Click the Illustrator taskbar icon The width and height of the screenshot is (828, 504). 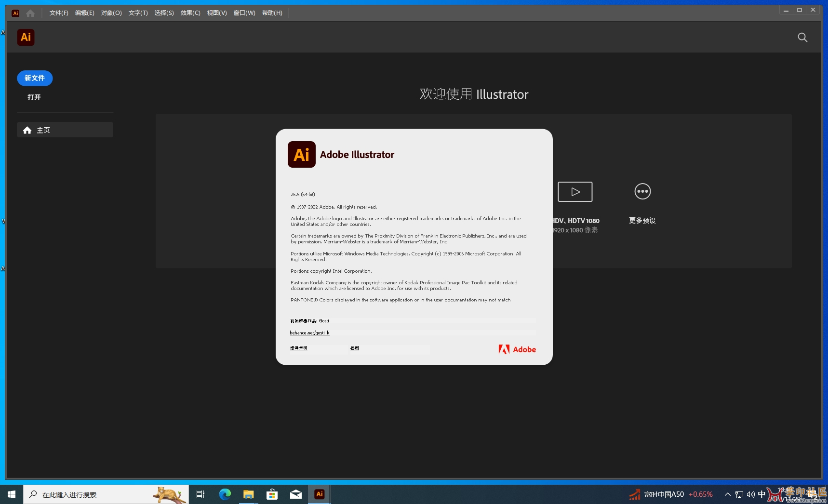[319, 494]
